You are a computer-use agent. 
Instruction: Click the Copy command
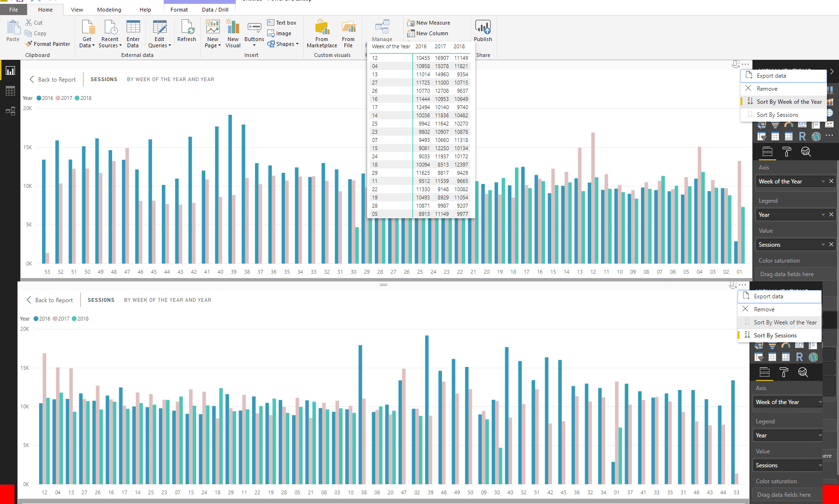point(36,33)
